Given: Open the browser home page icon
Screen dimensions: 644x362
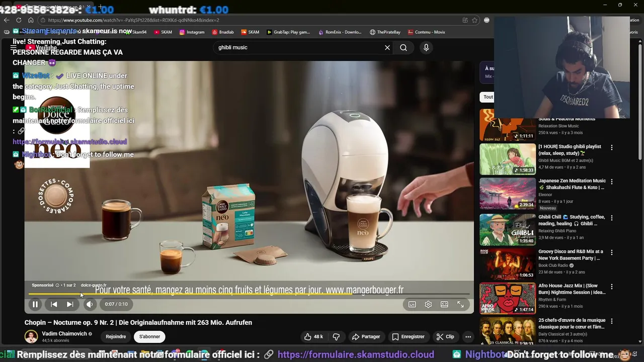Looking at the screenshot, I should click(x=31, y=20).
